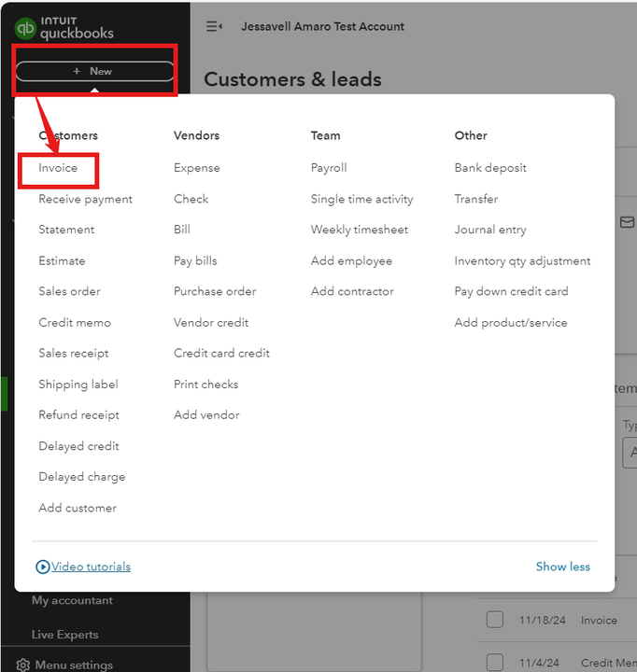Select Invoice from the Customers column
The height and width of the screenshot is (672, 637).
pyautogui.click(x=58, y=168)
